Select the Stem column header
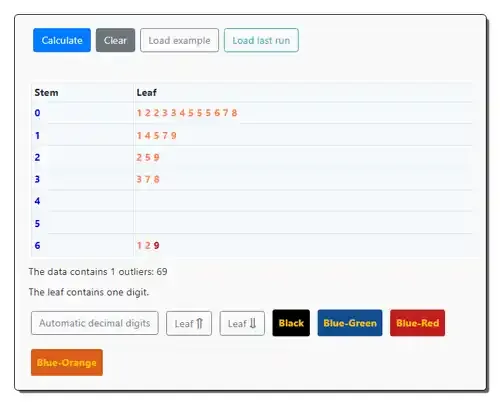 (x=46, y=92)
